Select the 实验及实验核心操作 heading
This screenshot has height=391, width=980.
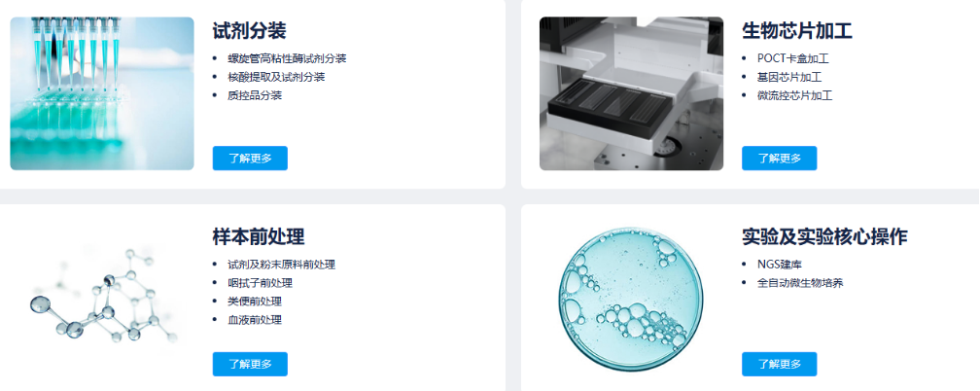pos(824,236)
